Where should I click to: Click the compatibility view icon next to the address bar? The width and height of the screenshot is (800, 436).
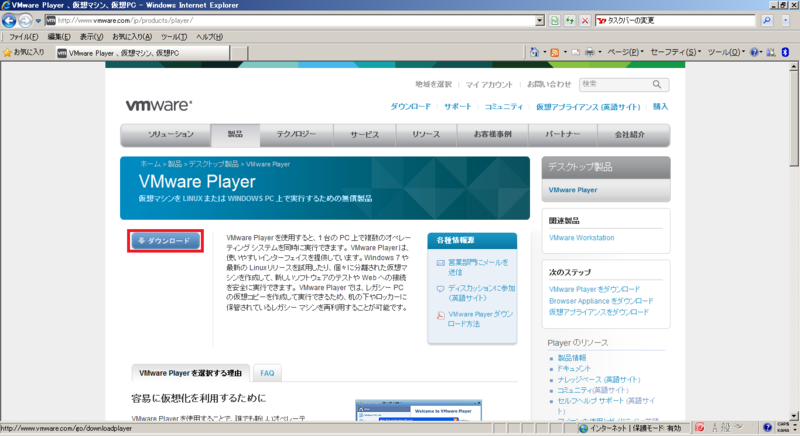click(x=555, y=20)
